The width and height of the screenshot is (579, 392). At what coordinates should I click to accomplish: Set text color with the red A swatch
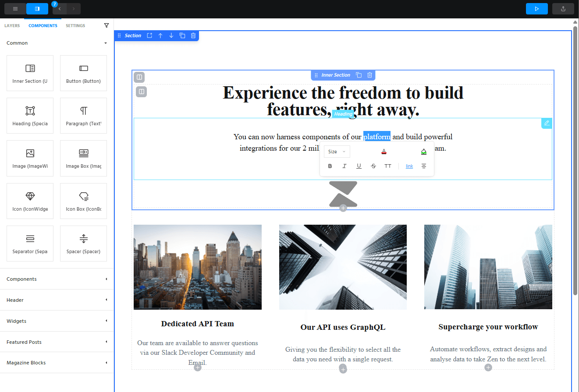[x=384, y=151]
